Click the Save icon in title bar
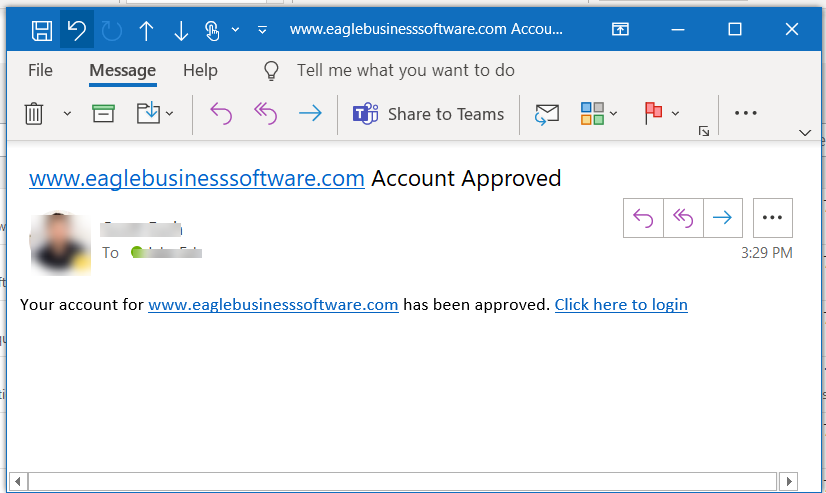 pyautogui.click(x=42, y=30)
